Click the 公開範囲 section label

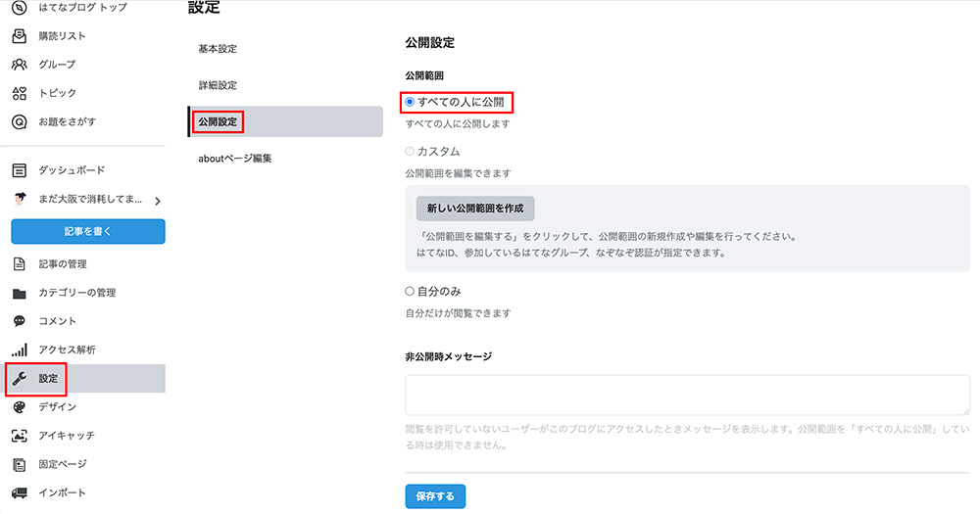[424, 75]
